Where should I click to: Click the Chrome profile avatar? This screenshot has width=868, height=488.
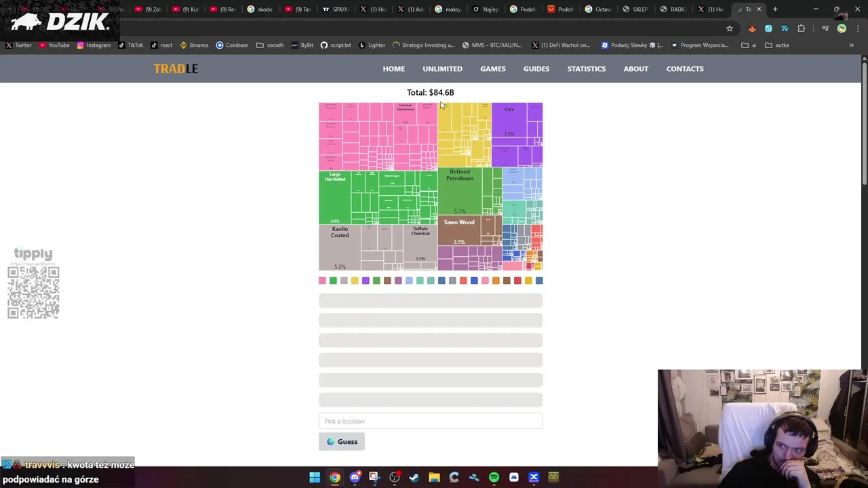tap(842, 28)
